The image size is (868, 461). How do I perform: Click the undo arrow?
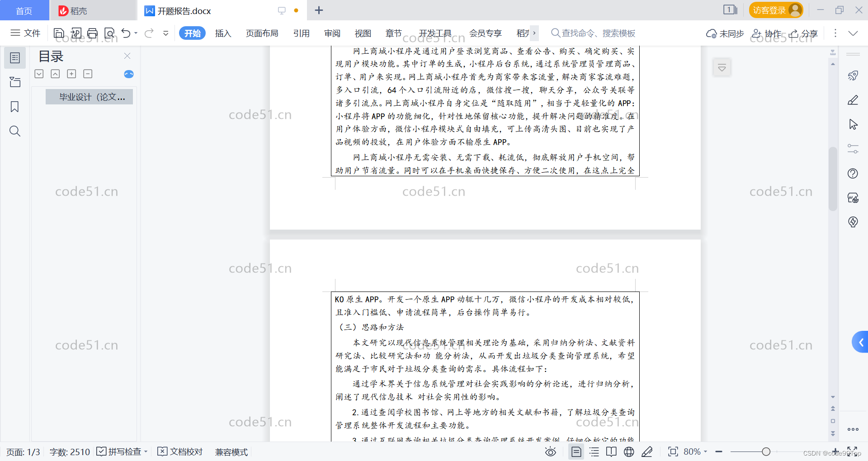click(x=126, y=33)
